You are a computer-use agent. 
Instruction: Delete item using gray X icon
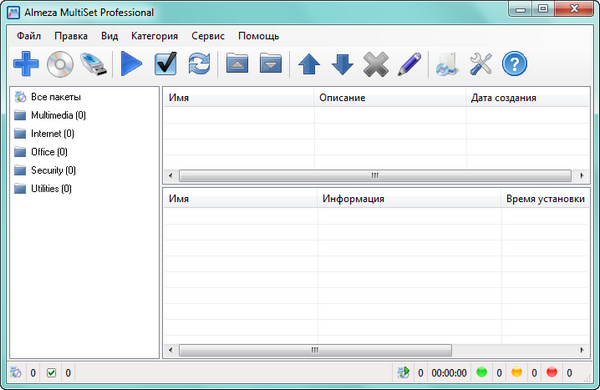tap(376, 64)
